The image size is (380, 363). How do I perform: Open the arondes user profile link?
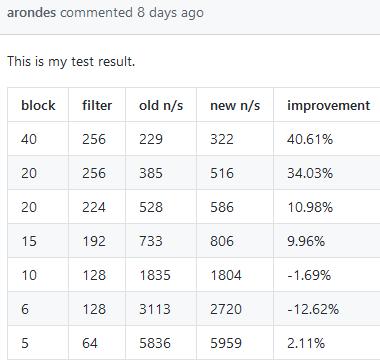32,13
